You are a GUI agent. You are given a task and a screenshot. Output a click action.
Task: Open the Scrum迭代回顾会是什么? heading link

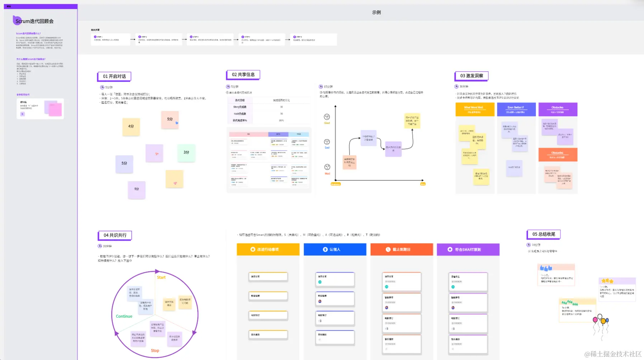(x=28, y=33)
